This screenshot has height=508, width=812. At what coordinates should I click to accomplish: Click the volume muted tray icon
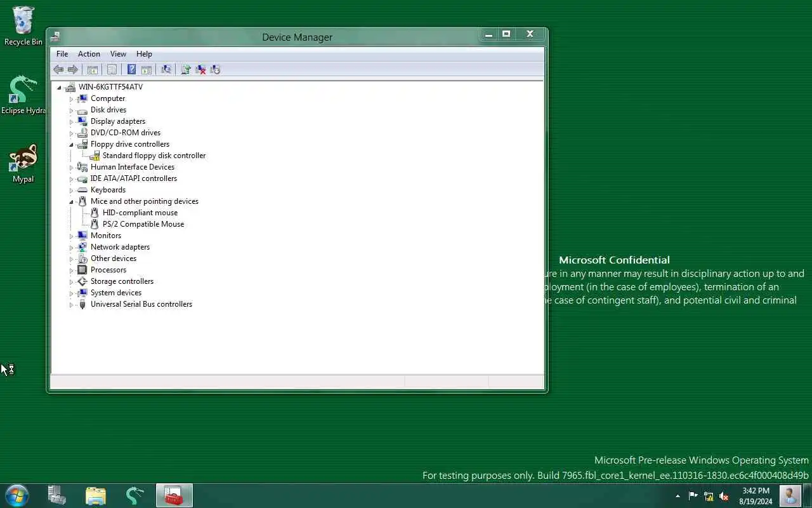(724, 496)
